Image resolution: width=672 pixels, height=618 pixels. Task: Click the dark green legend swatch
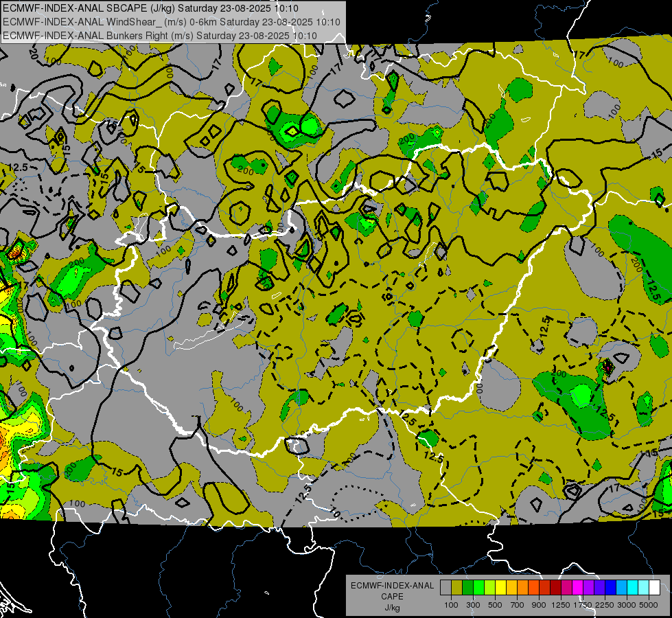tap(467, 588)
